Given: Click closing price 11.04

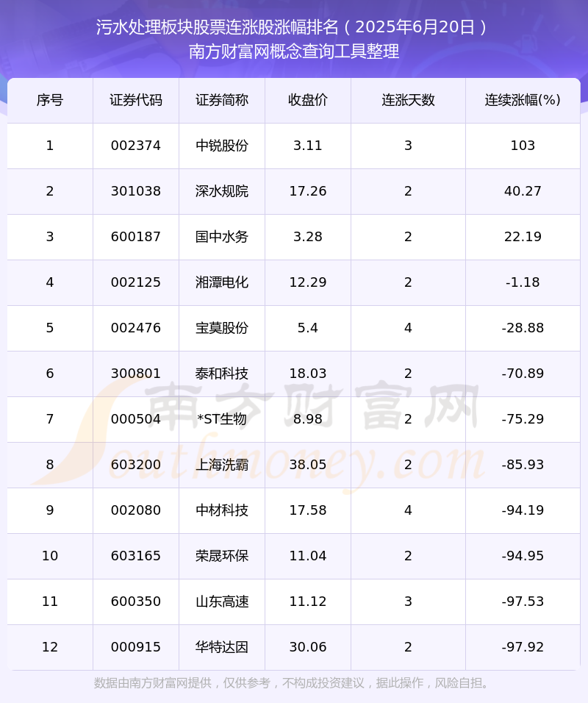Looking at the screenshot, I should [308, 556].
